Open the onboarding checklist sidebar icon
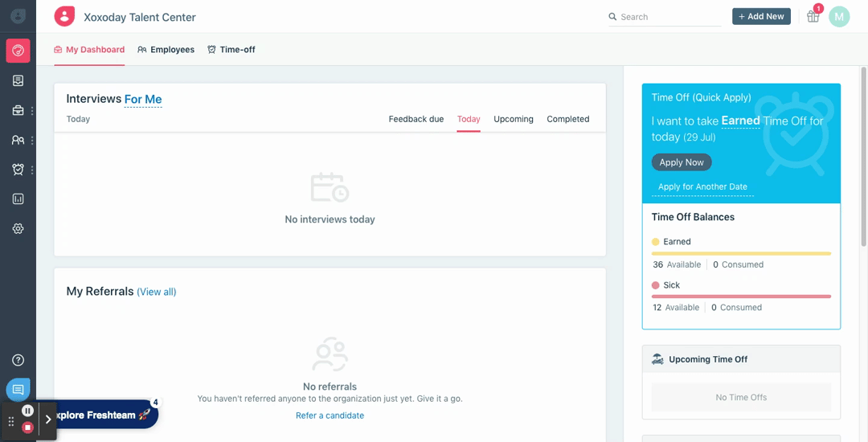Screen dimensions: 868x442 (18, 81)
